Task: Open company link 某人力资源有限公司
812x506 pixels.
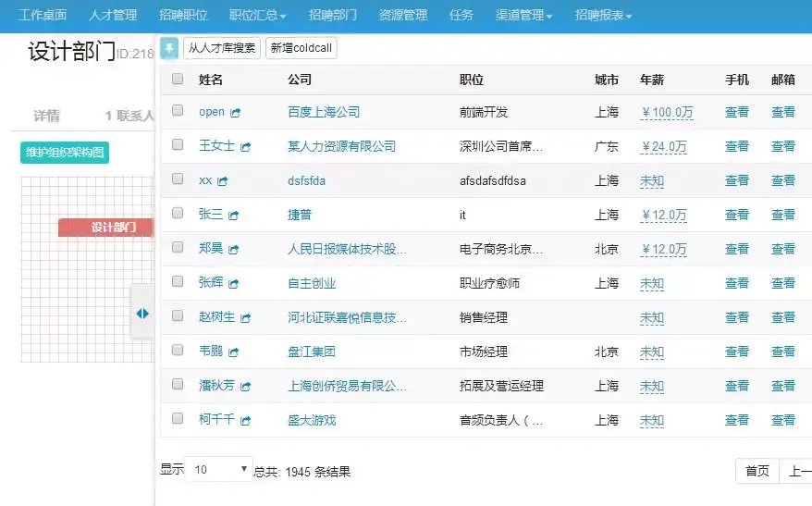Action: click(x=342, y=146)
